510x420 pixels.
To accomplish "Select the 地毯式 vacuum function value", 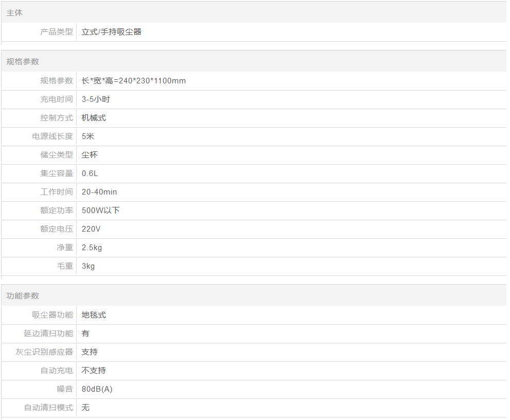I will click(94, 315).
